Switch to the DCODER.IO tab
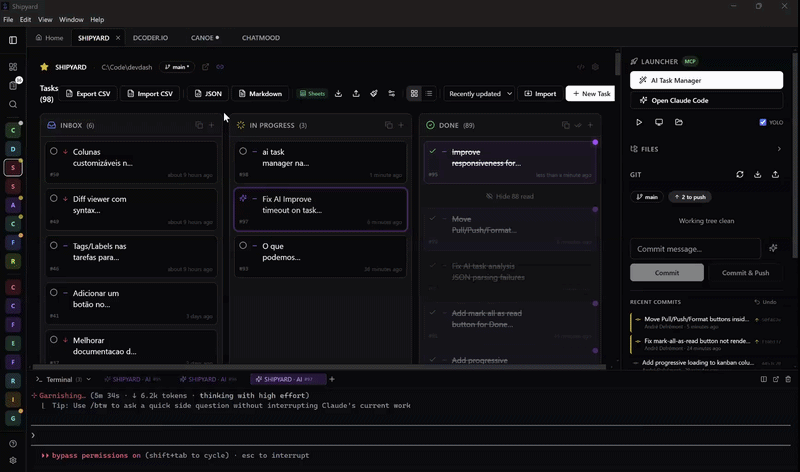This screenshot has height=472, width=800. tap(151, 38)
